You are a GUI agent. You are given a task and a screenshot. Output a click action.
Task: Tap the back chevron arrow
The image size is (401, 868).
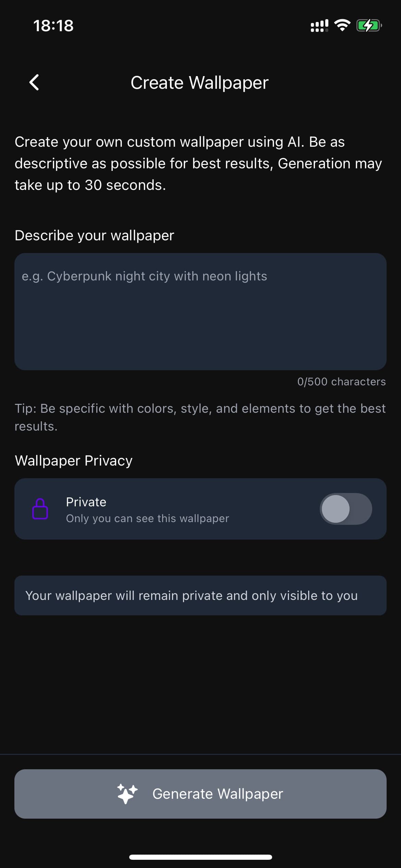click(34, 83)
